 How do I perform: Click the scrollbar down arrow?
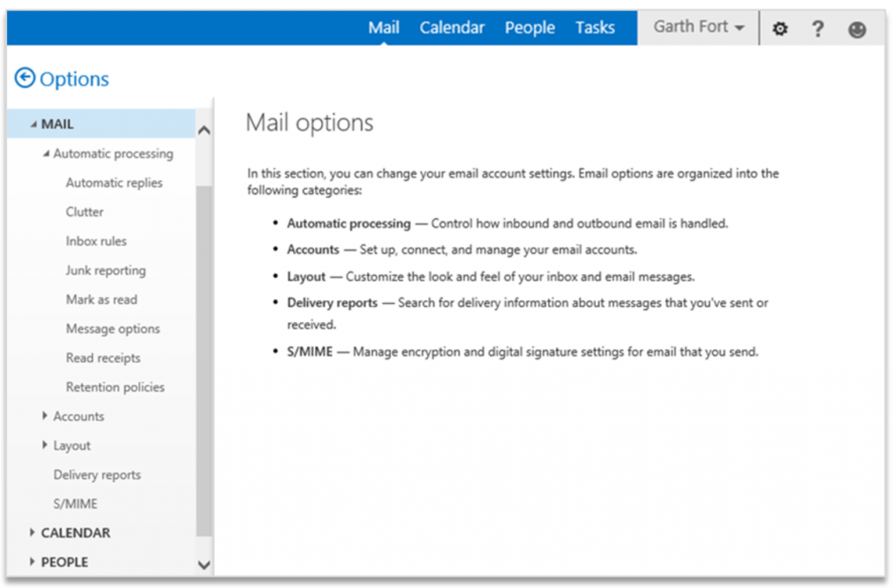203,565
